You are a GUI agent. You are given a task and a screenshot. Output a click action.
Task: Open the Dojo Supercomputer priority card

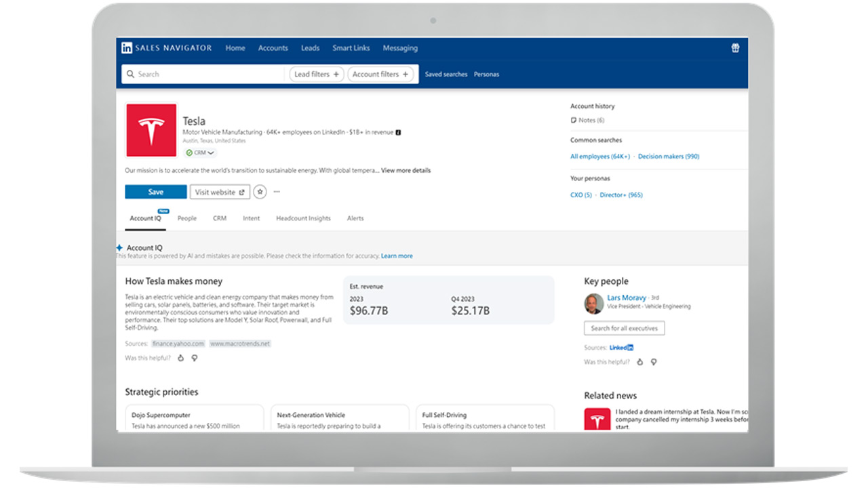pos(195,418)
